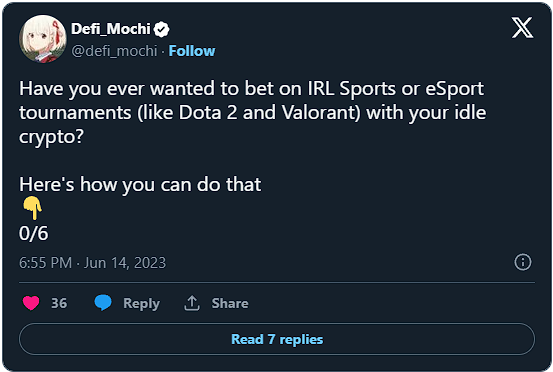Follow the @defi_mochi account
Viewport: 553px width, 372px height.
pos(192,51)
